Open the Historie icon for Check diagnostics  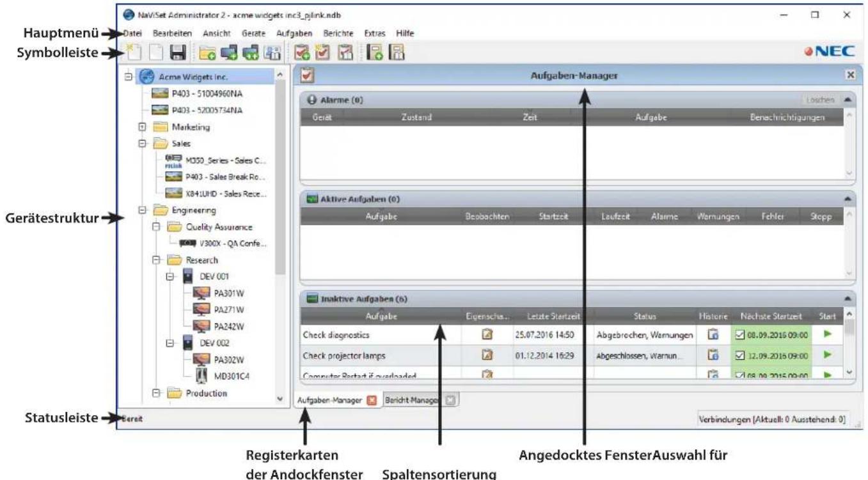[x=714, y=335]
